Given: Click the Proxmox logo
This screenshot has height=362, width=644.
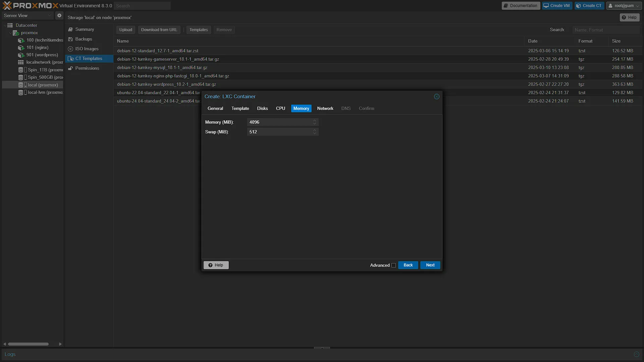Looking at the screenshot, I should pos(30,6).
